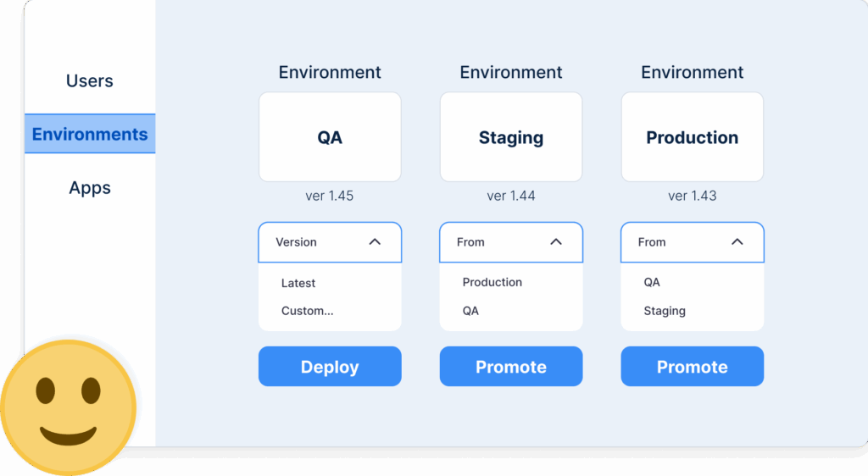Screen dimensions: 868x476
Task: Click the Environment heading above QA
Action: (x=330, y=73)
